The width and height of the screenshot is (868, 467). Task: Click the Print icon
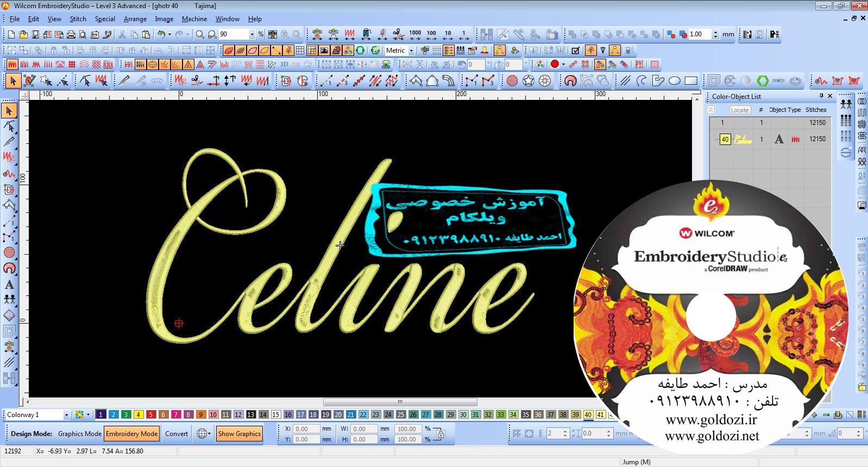pyautogui.click(x=71, y=34)
